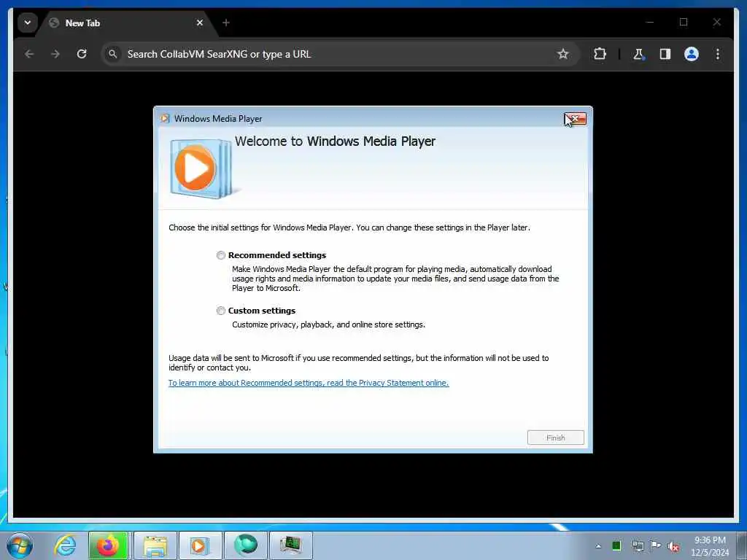This screenshot has width=747, height=560.
Task: Click the Chrome address bar search magnifier
Action: pyautogui.click(x=112, y=54)
